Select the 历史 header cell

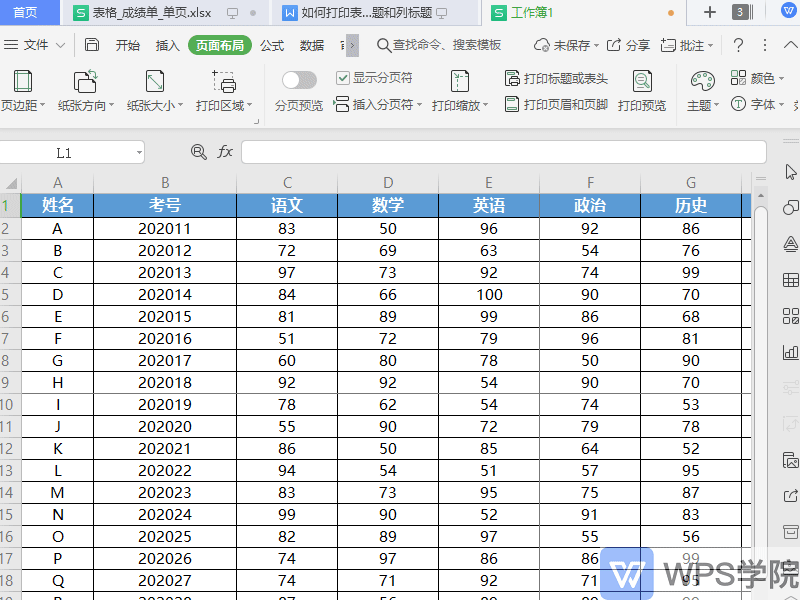click(x=691, y=205)
